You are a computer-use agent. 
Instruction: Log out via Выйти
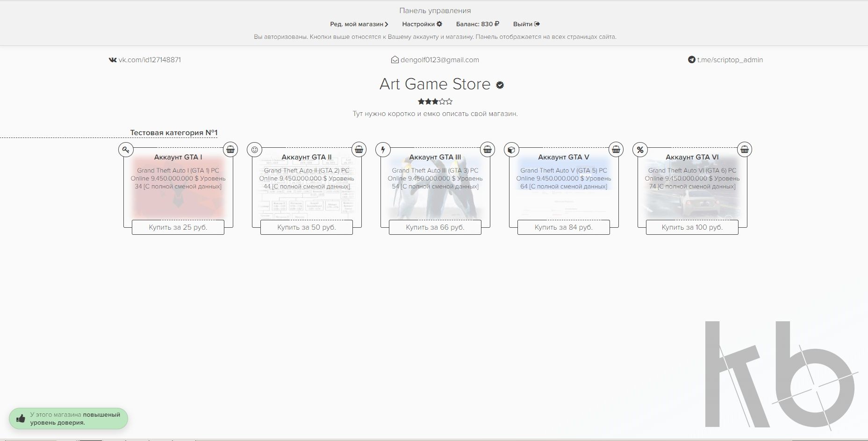tap(526, 24)
